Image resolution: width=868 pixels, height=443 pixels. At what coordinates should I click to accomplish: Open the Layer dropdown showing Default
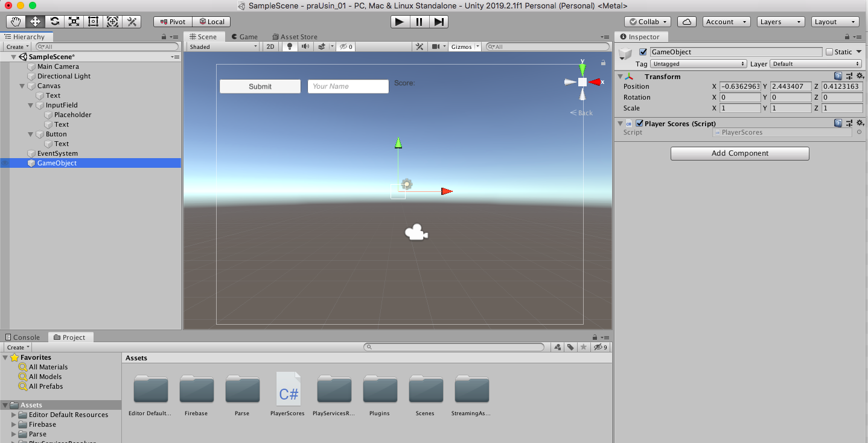[x=817, y=64]
